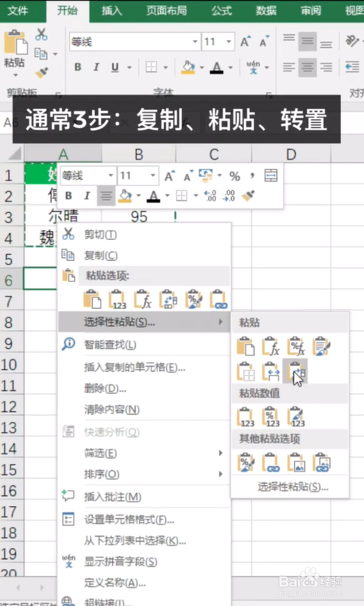
Task: Click the ribbon phonetic guide wén icon
Action: tap(254, 67)
